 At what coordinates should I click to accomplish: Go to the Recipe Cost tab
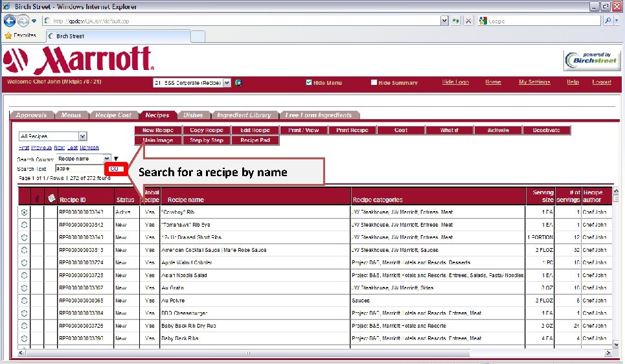tap(113, 115)
